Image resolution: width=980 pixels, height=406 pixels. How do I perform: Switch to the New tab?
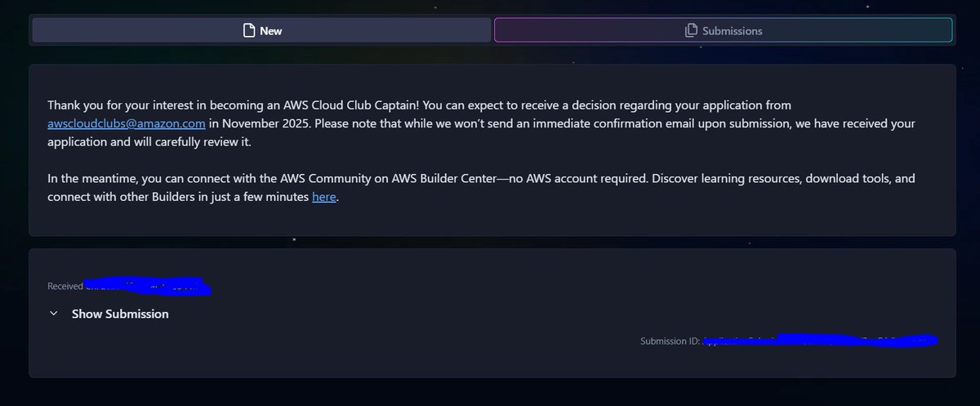pos(262,30)
